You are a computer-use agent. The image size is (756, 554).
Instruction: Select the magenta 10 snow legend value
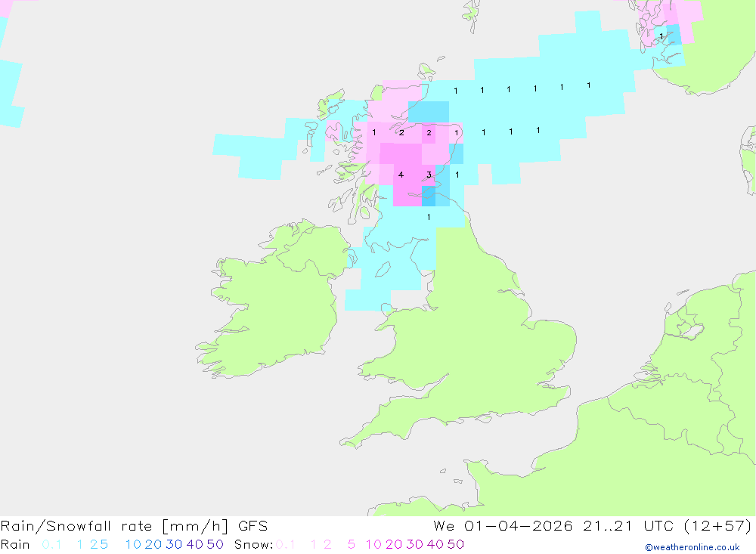373,544
